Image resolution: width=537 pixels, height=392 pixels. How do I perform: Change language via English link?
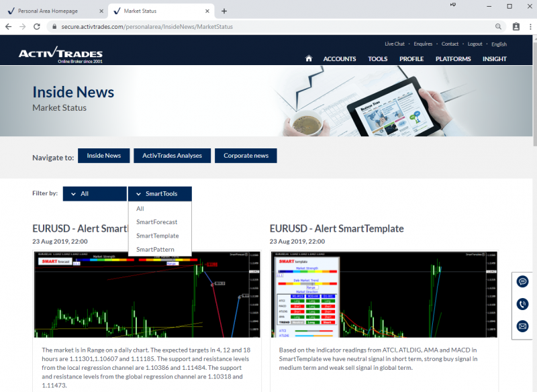pos(499,44)
